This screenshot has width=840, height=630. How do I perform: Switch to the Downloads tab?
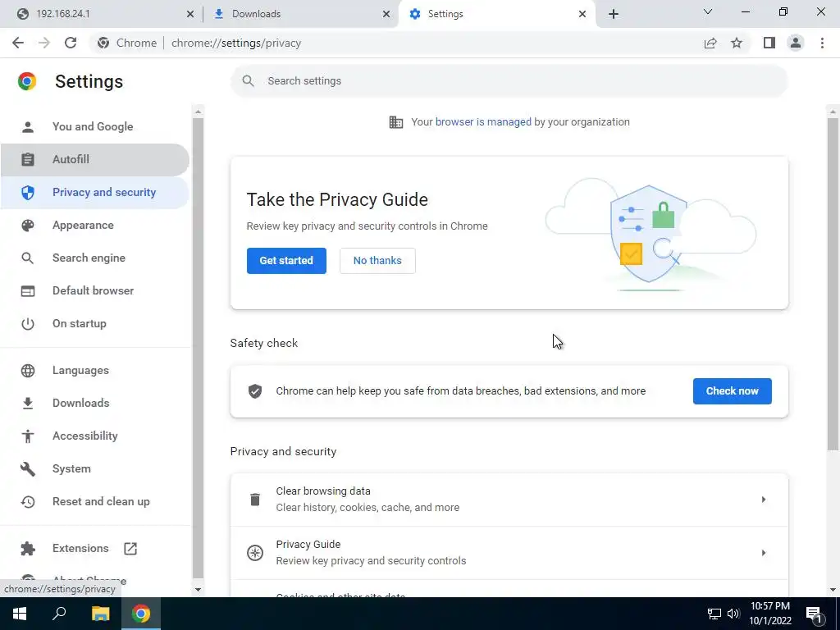300,14
